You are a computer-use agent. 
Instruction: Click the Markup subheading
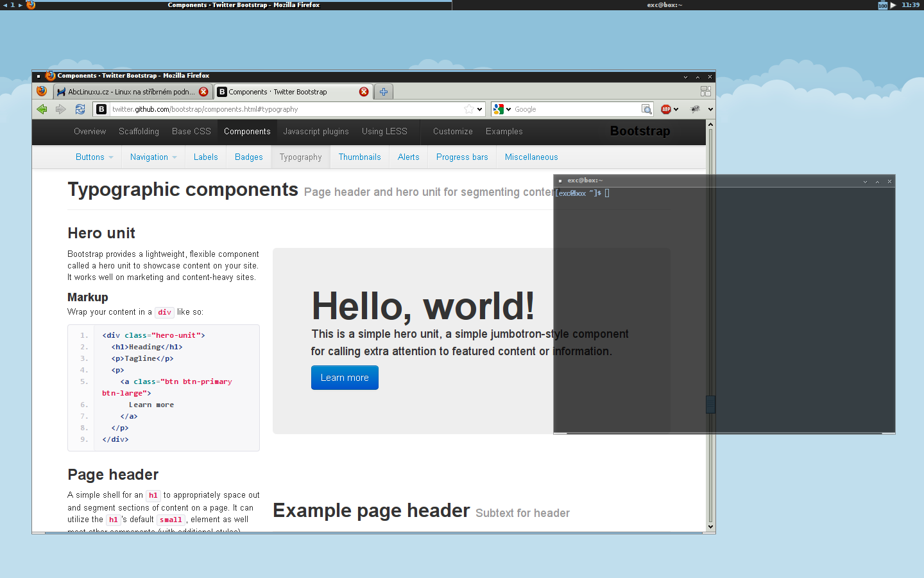coord(88,297)
